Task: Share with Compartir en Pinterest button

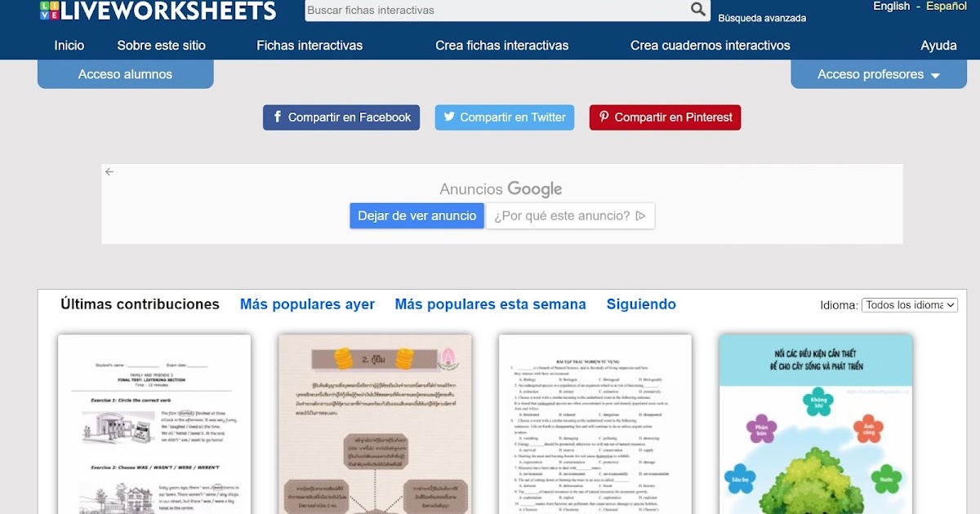Action: click(665, 117)
